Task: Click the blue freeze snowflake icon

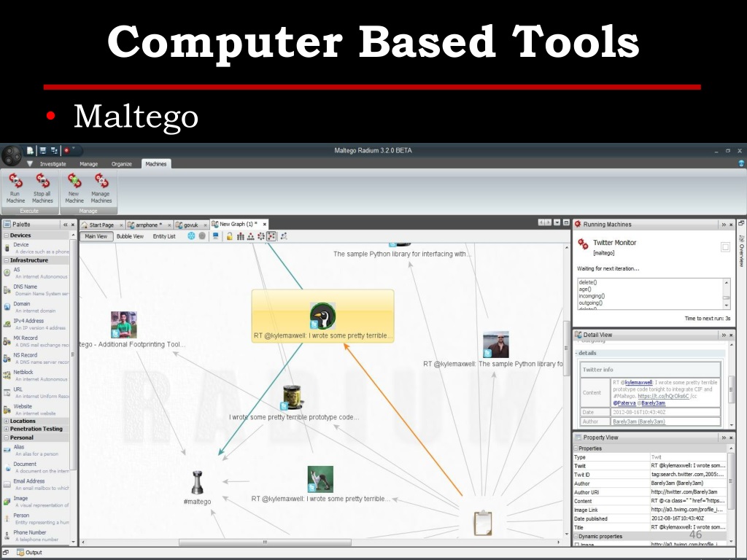Action: coord(191,236)
